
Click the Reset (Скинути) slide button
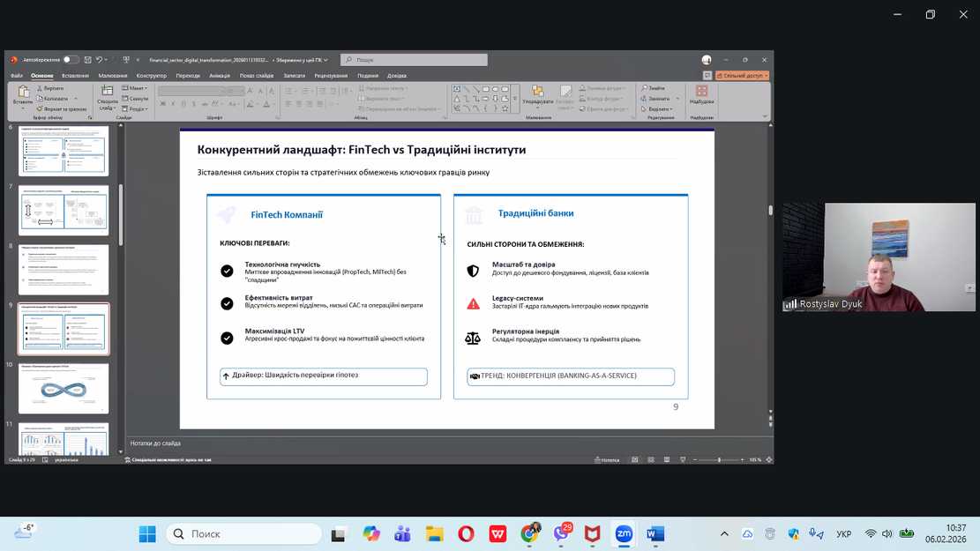[137, 99]
